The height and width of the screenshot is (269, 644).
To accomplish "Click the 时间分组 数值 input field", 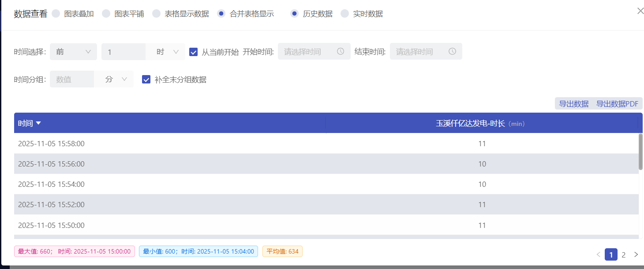I will [72, 80].
